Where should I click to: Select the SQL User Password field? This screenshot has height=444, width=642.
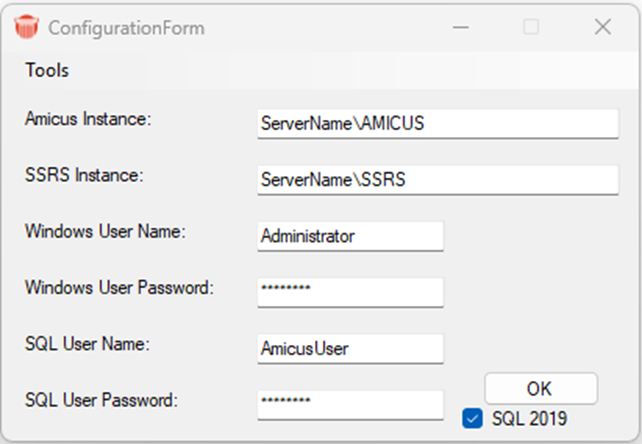[350, 405]
